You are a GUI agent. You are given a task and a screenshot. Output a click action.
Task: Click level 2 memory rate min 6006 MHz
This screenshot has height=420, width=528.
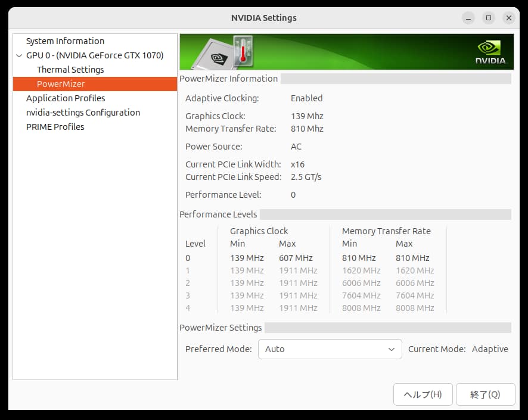(361, 283)
